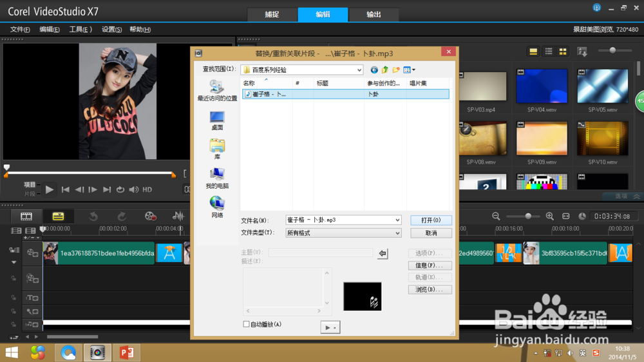Open the 文件(F) menu
644x362 pixels.
click(20, 30)
